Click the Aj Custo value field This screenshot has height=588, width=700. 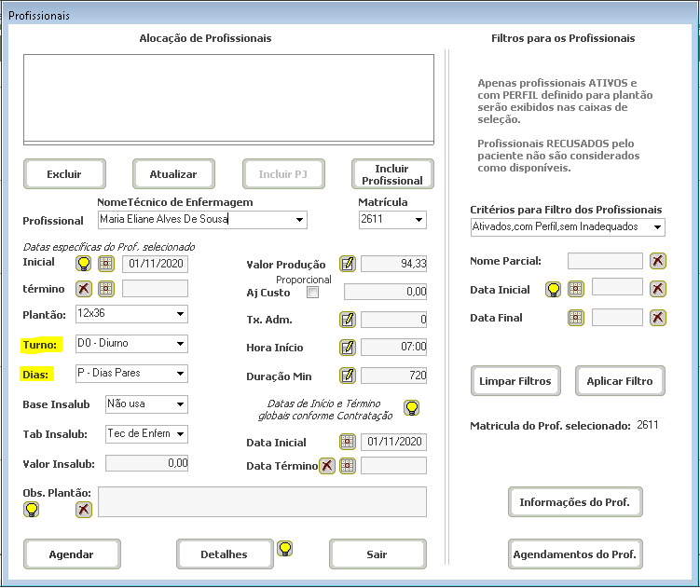click(385, 292)
